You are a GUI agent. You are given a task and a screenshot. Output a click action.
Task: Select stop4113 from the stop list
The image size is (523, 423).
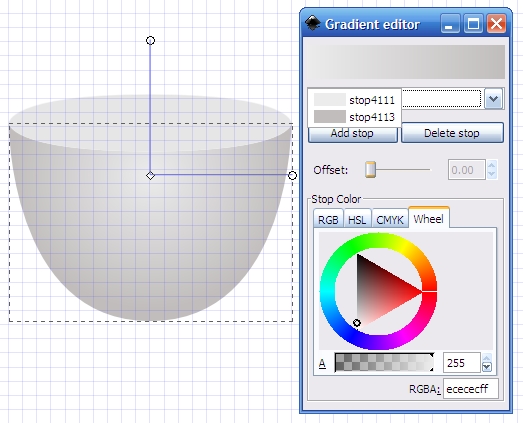tap(354, 117)
